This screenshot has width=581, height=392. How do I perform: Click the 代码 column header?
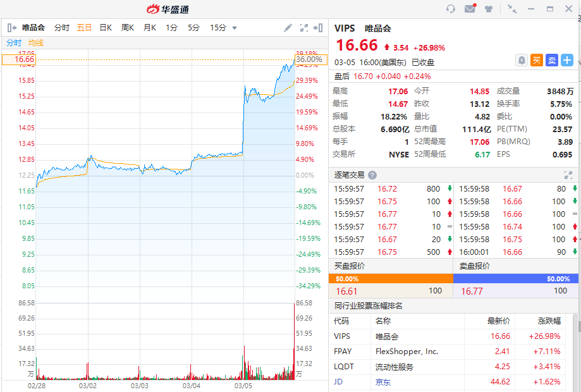(341, 321)
